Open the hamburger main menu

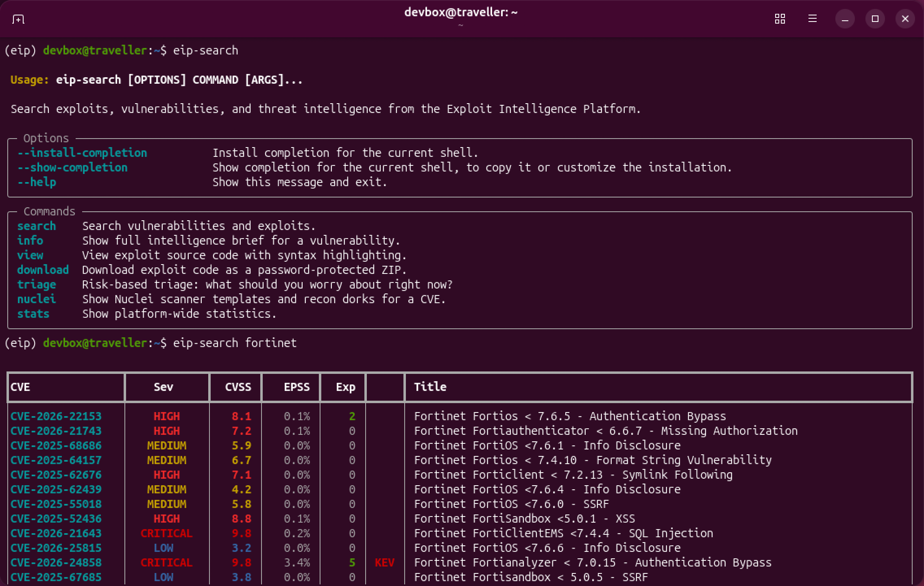812,19
